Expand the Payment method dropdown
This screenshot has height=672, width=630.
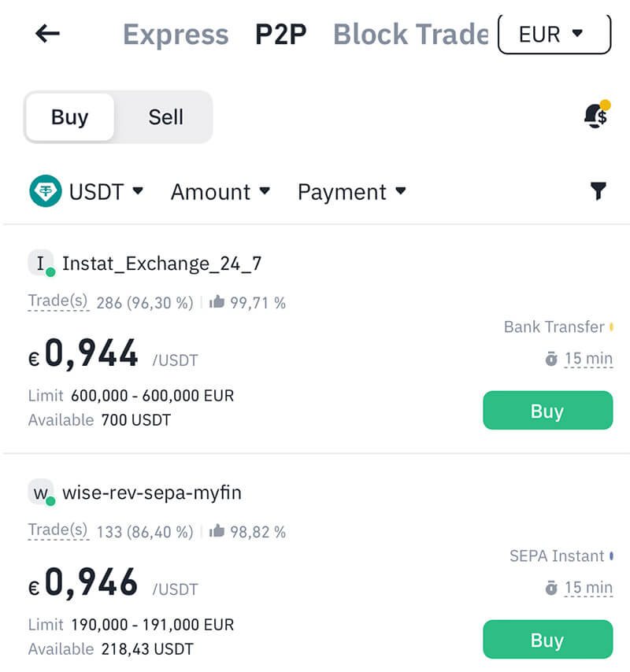point(351,192)
